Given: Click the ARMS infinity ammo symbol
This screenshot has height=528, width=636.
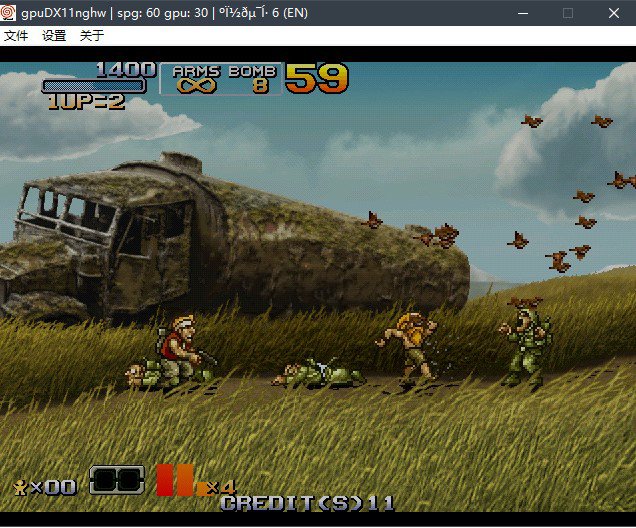Looking at the screenshot, I should [x=196, y=86].
